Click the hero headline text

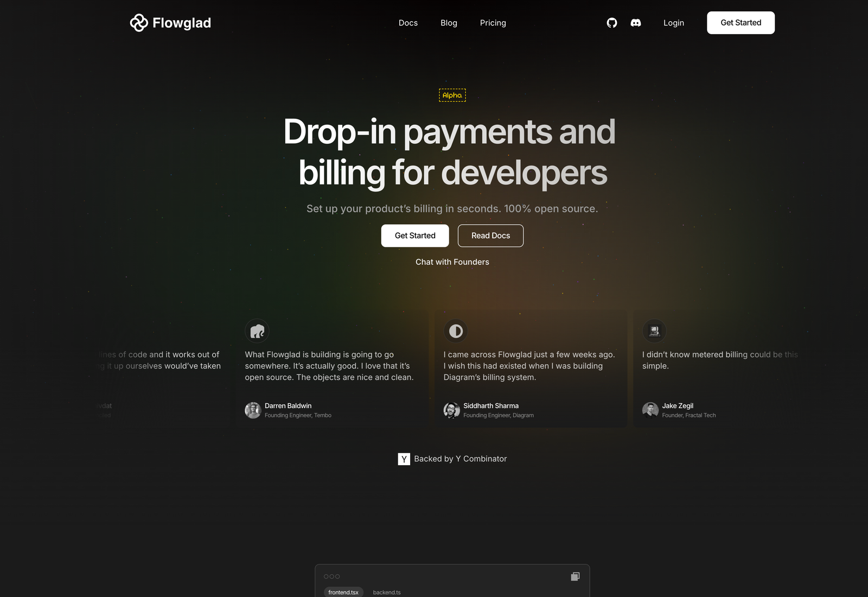450,152
